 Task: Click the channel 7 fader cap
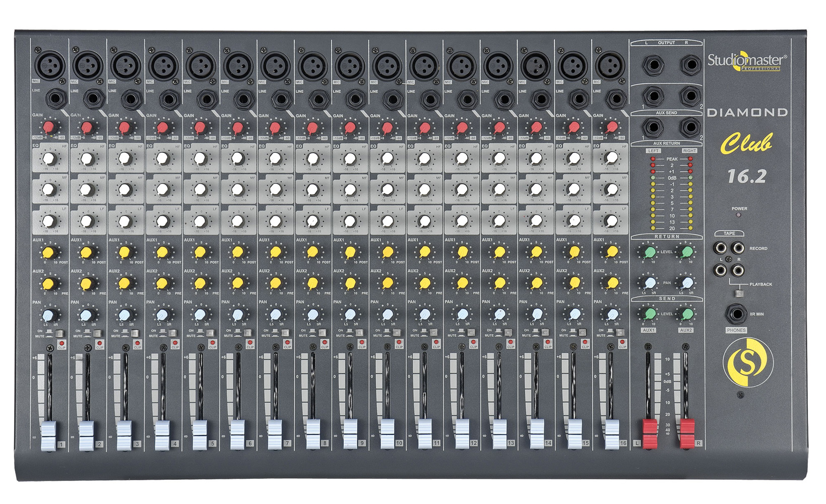275,434
